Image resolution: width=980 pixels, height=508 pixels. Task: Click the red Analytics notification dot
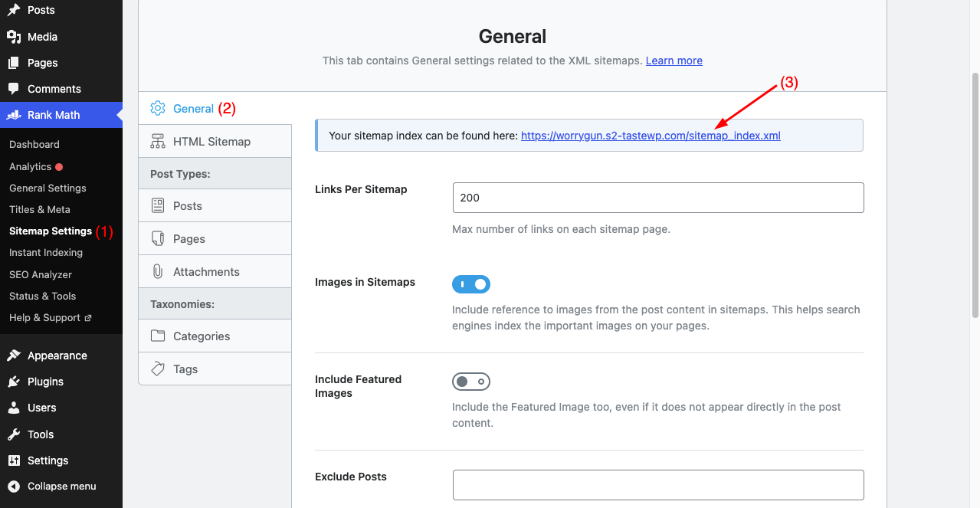click(59, 167)
